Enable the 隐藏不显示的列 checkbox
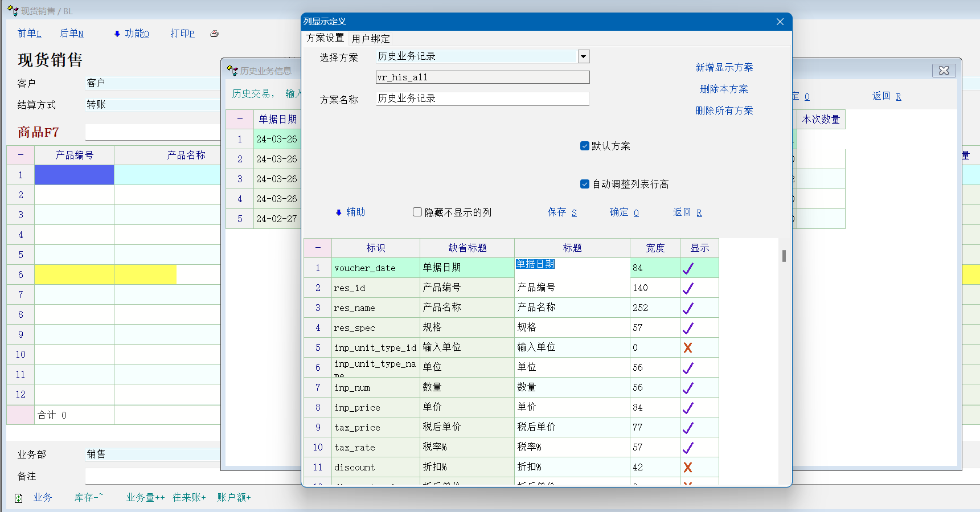 (x=417, y=212)
